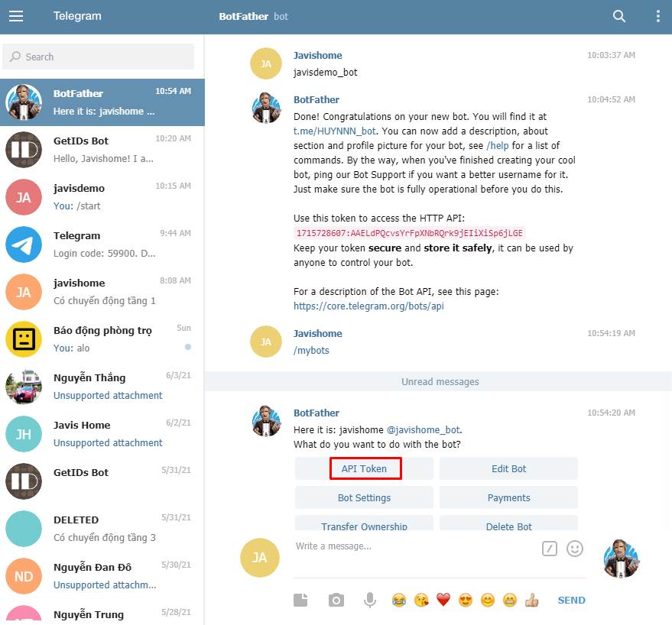672x625 pixels.
Task: Click the BotFather header title
Action: (x=243, y=16)
